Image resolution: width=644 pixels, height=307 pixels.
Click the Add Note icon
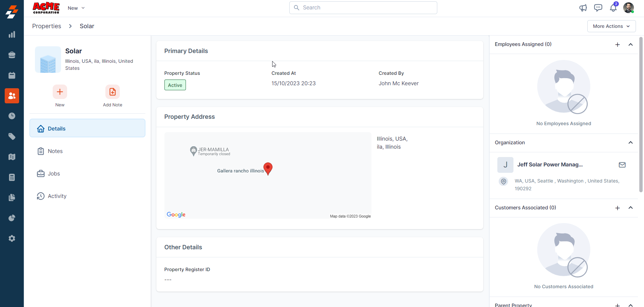(112, 92)
